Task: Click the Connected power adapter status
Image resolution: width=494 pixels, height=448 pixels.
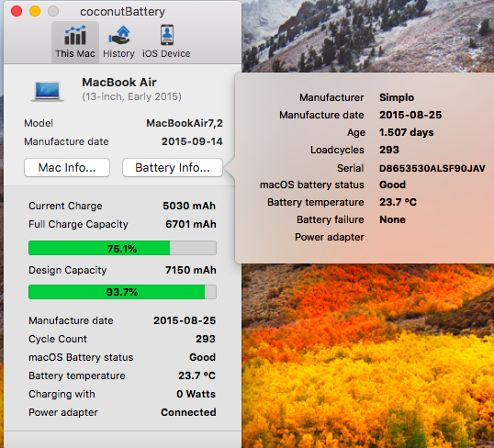Action: coord(188,412)
